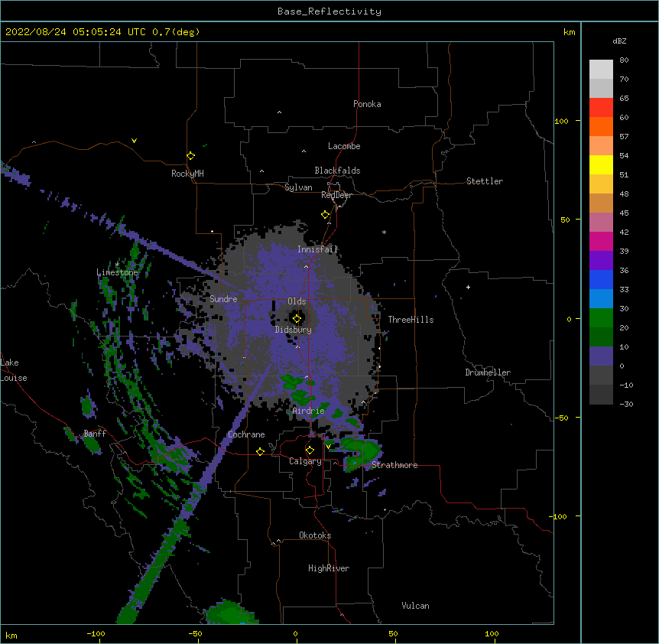Click the Calgary city label
659x644 pixels.
(x=305, y=461)
